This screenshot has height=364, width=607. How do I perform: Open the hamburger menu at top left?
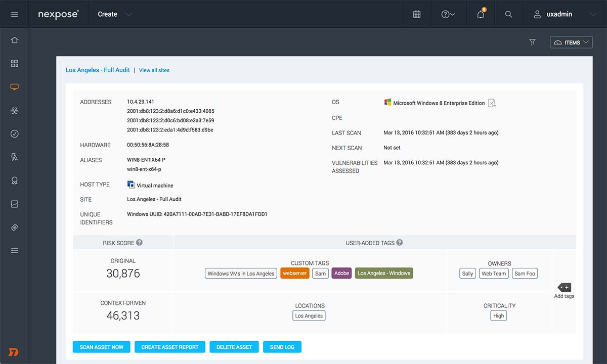point(14,14)
